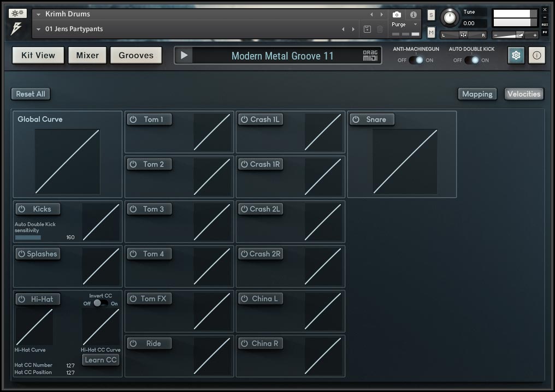The width and height of the screenshot is (555, 392).
Task: Go to previous snapshot arrow
Action: [x=344, y=29]
